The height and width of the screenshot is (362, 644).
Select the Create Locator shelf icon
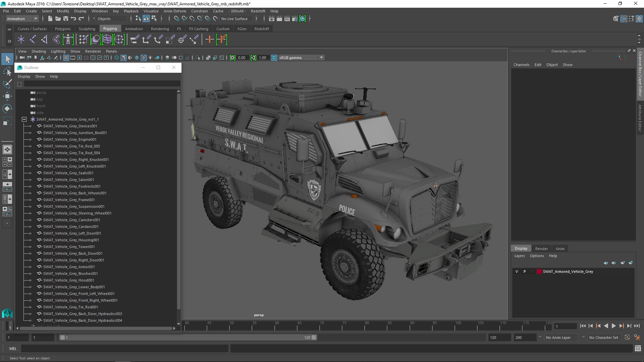point(21,40)
